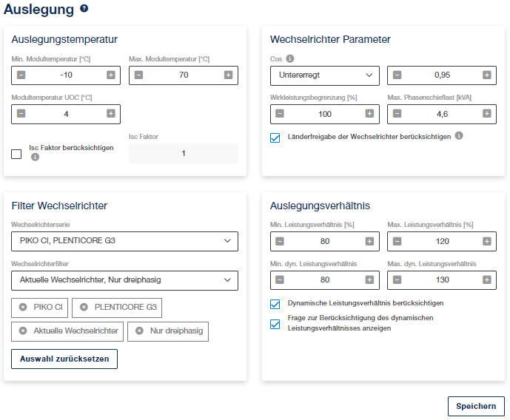Show info for Isc Faktor berücksichtigen
Screen dimensions: 510x420
coord(35,157)
